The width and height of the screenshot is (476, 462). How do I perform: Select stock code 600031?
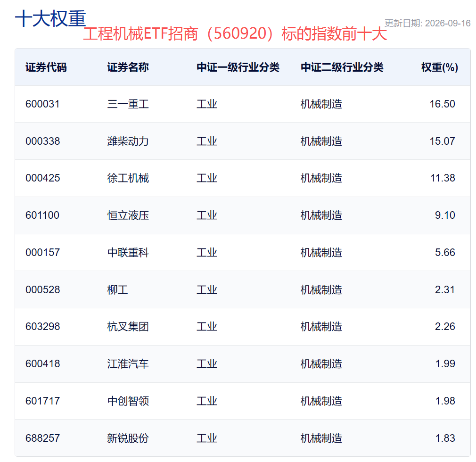(42, 104)
